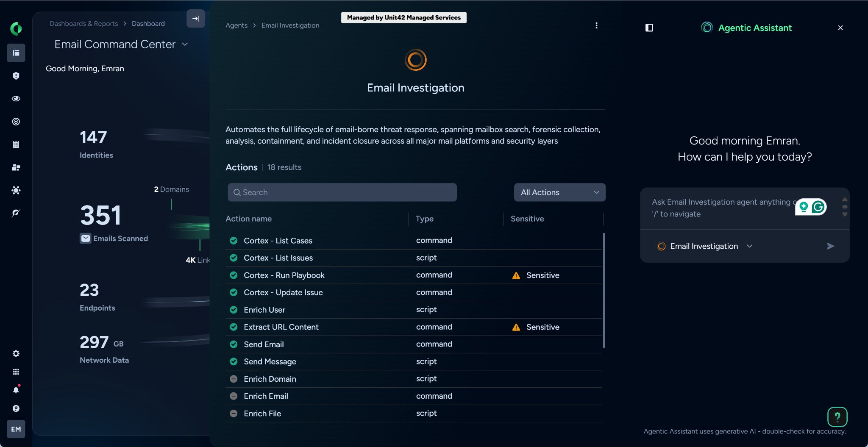Expand the Email Command Center dropdown
The width and height of the screenshot is (868, 447).
click(x=185, y=44)
